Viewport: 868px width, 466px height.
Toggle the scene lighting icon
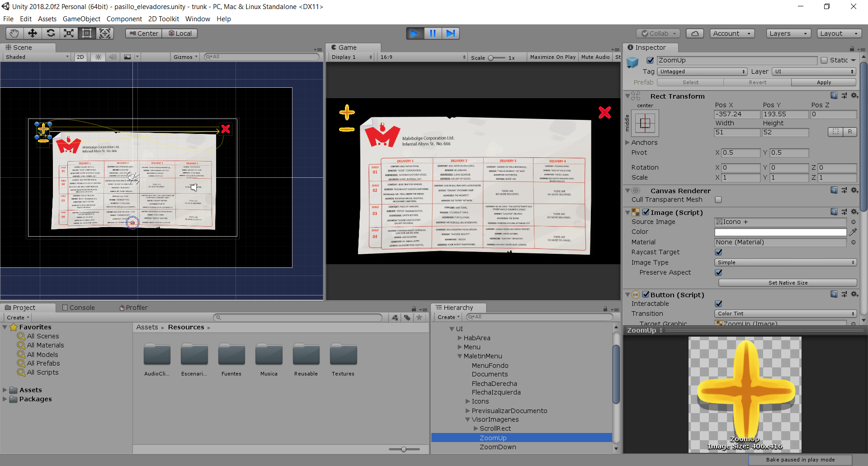tap(98, 57)
